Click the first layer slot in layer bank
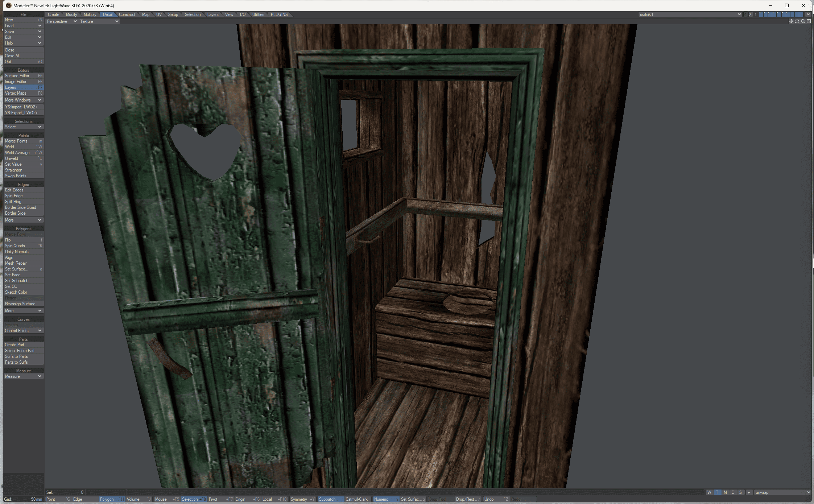This screenshot has height=504, width=814. point(762,15)
